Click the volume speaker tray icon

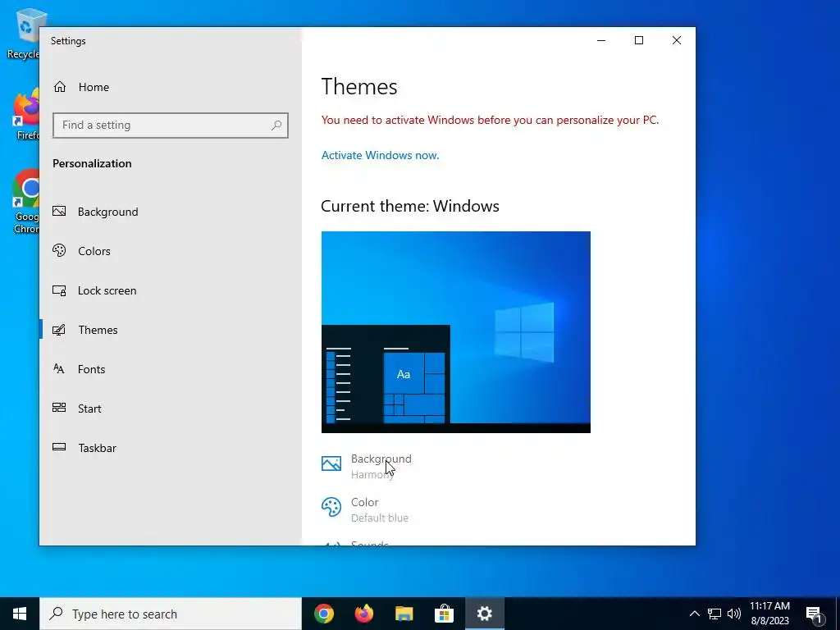(734, 614)
